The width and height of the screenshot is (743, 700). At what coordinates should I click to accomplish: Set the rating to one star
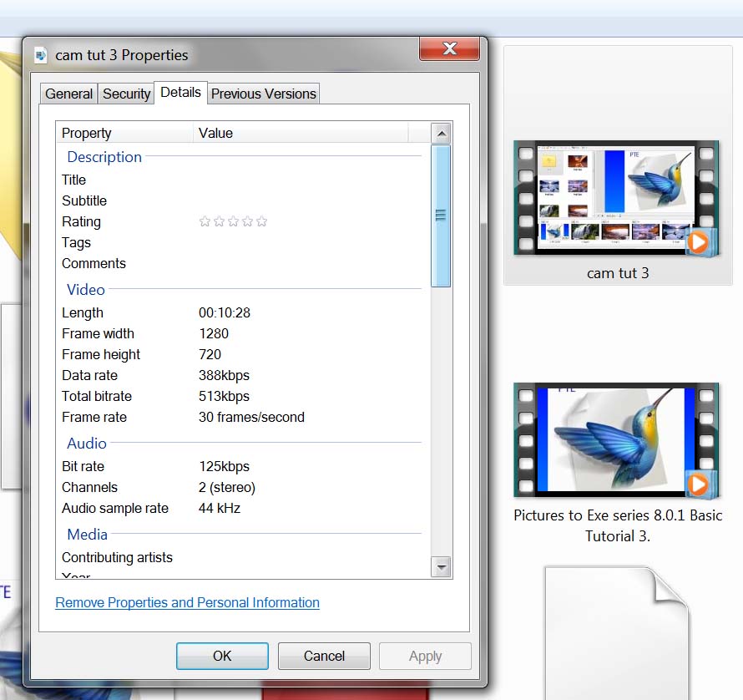(205, 221)
